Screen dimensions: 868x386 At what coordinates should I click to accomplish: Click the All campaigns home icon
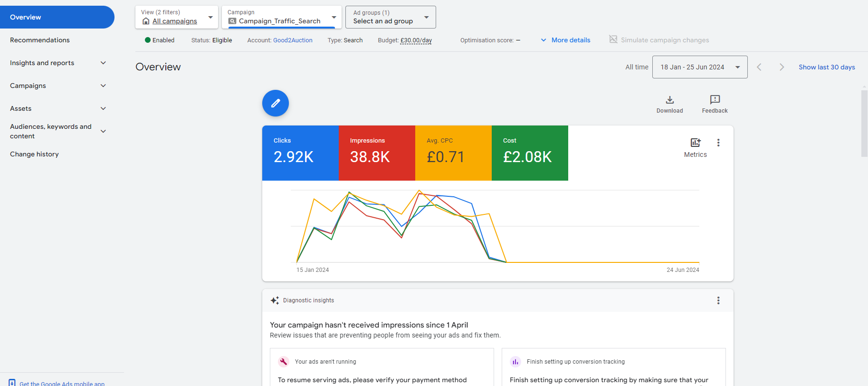(x=146, y=21)
